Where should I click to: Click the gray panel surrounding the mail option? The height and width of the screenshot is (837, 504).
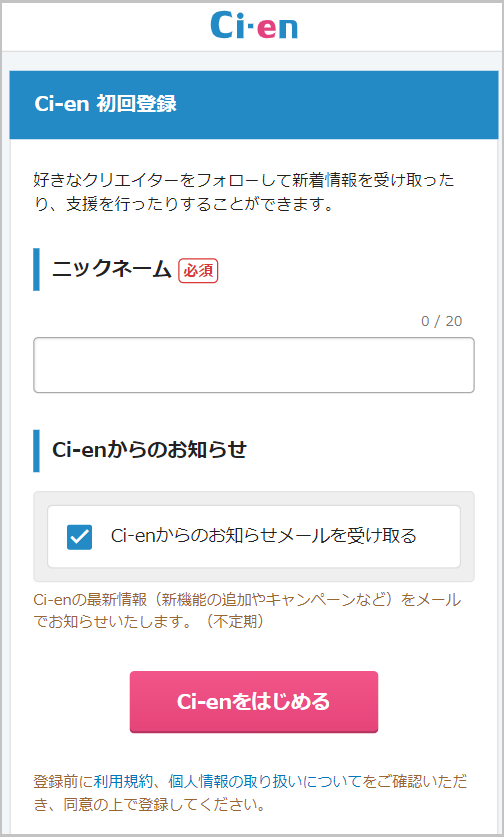point(253,537)
